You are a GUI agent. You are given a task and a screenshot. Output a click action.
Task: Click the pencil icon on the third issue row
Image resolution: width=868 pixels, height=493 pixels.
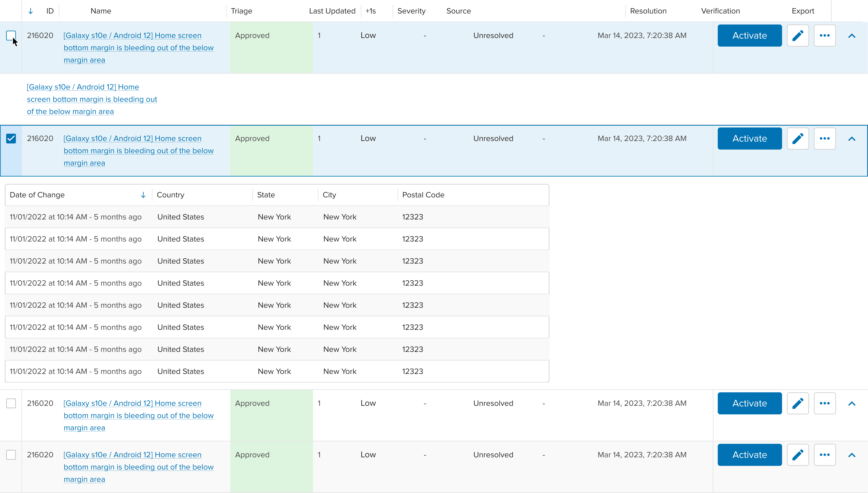(x=798, y=403)
